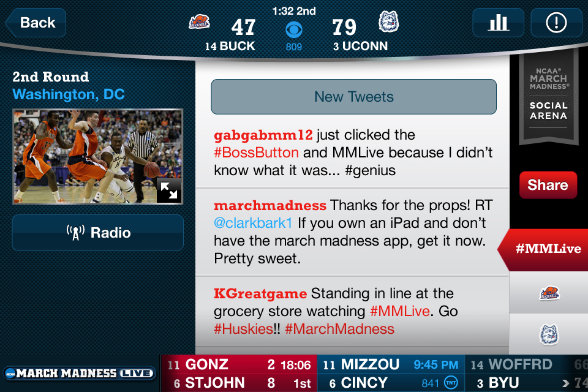588x392 pixels.
Task: Open the live game video thumbnail
Action: pyautogui.click(x=97, y=157)
